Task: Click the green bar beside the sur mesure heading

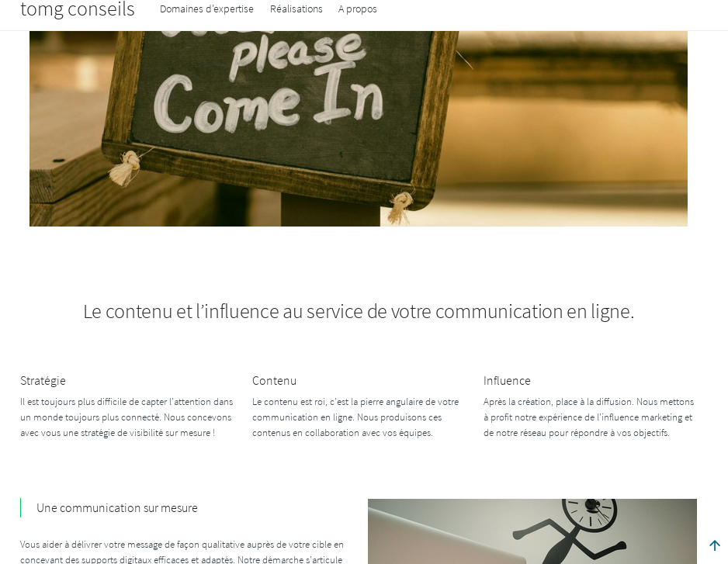Action: (x=21, y=508)
